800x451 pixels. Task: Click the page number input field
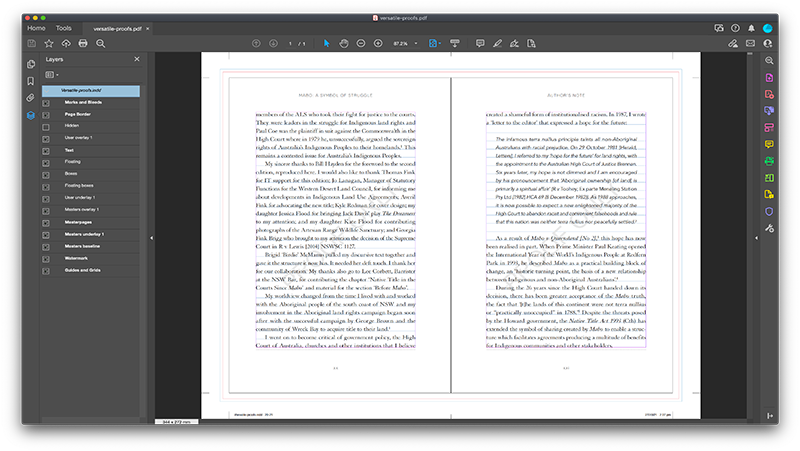click(292, 44)
